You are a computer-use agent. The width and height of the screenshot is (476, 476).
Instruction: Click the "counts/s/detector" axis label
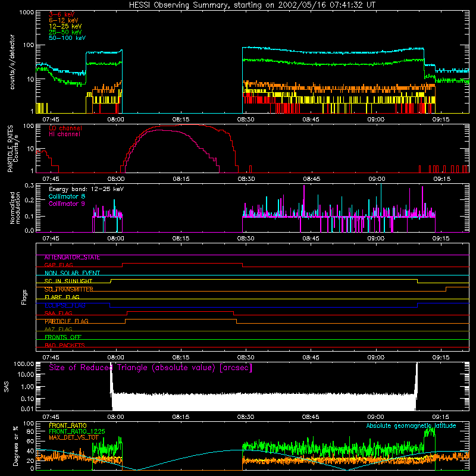tap(12, 62)
